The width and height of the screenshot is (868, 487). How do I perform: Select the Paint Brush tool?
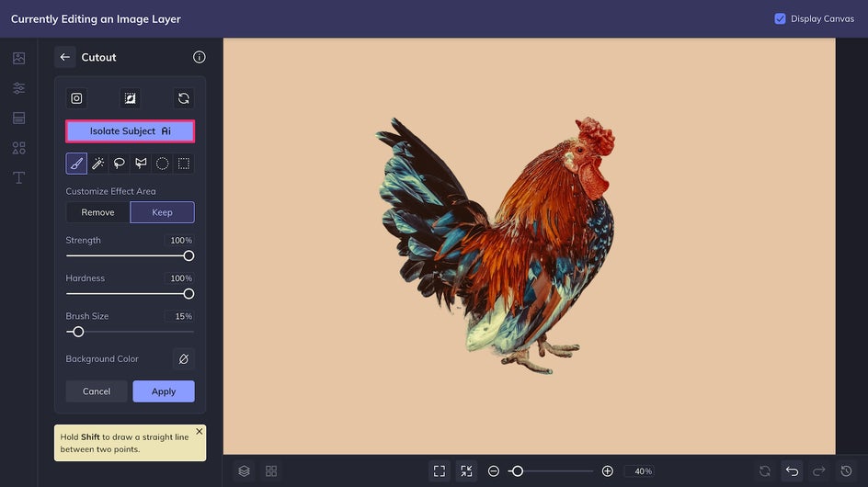[76, 164]
